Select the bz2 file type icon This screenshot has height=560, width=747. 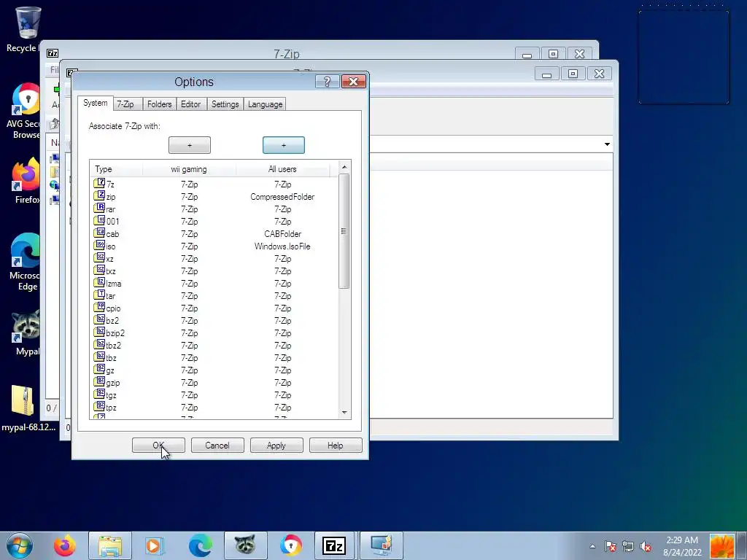click(x=99, y=319)
